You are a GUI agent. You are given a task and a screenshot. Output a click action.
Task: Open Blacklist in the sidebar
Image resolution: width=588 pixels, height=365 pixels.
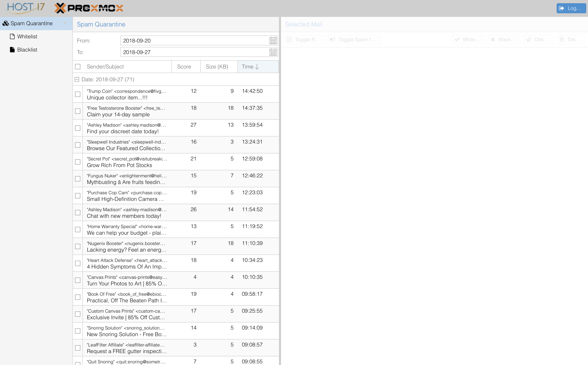(x=27, y=50)
